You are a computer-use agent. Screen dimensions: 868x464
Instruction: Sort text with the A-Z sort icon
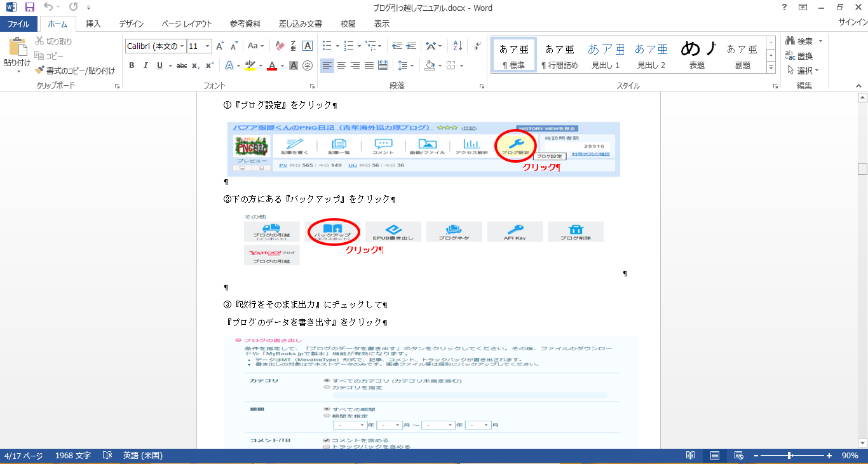tap(457, 46)
